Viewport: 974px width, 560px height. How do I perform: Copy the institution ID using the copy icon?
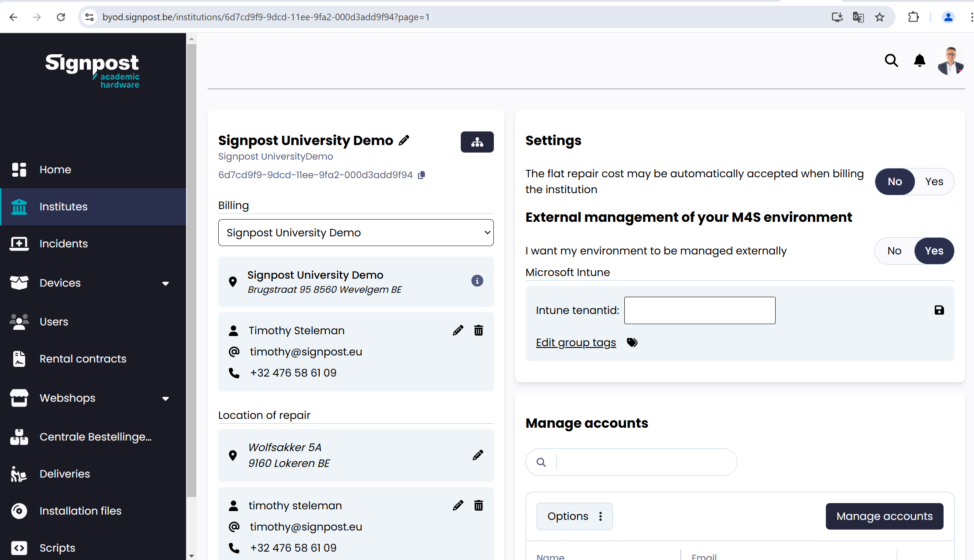click(x=422, y=175)
